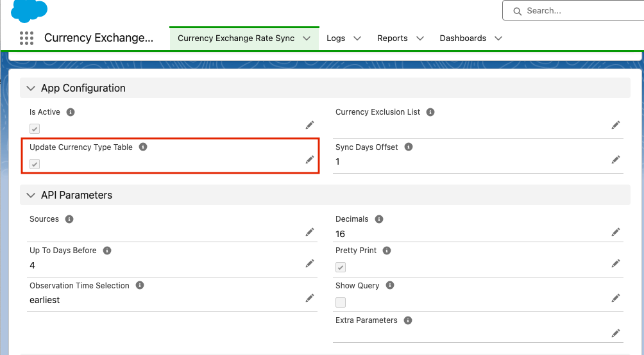Open Currency Exchange Rate Sync tab dropdown

point(307,38)
